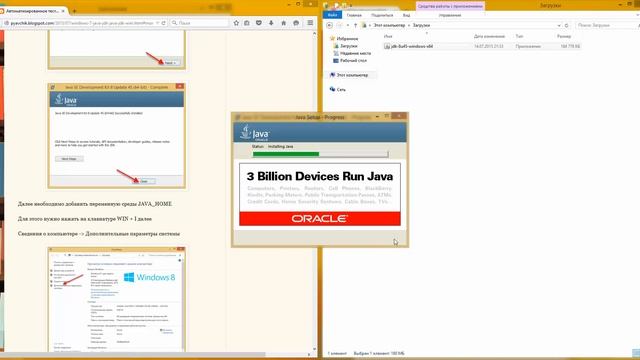Click the file date 14.07.2015 cell
The image size is (640, 360).
489,47
